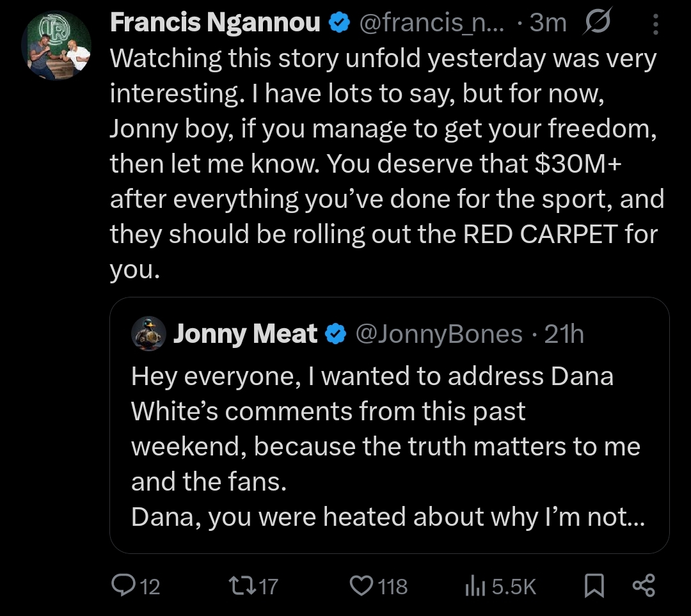
Task: Tap the Grok slashed-circle icon
Action: [x=598, y=23]
